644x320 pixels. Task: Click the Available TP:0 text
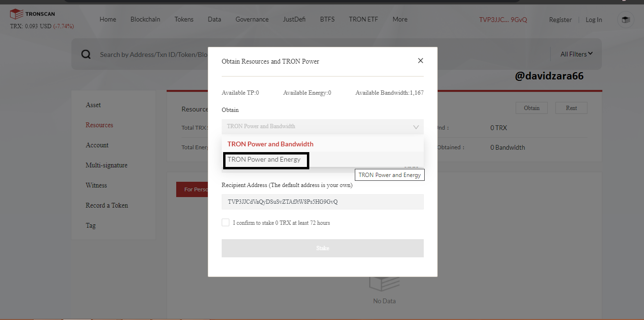240,93
